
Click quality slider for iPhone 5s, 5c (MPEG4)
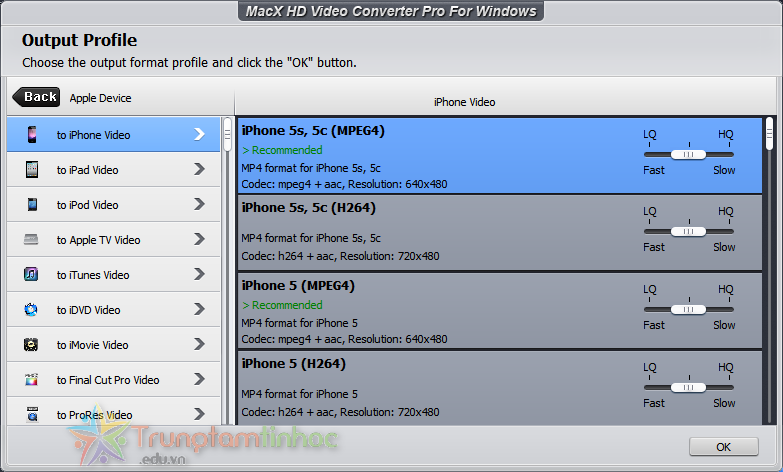pyautogui.click(x=688, y=155)
